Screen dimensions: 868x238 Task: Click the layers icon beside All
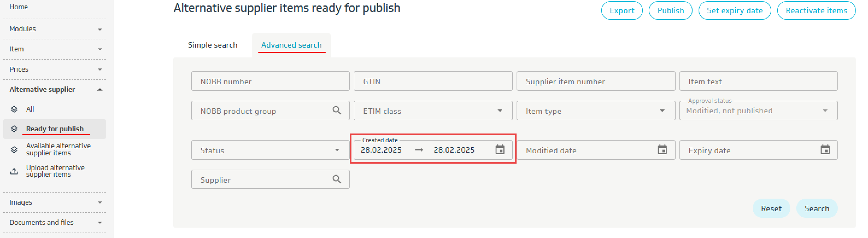[14, 109]
